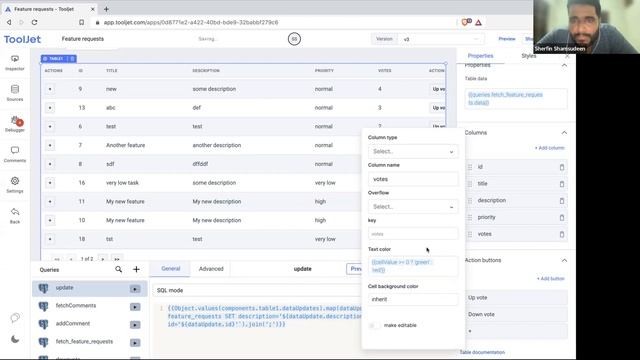
Task: Add a new query with plus icon
Action: (x=136, y=269)
